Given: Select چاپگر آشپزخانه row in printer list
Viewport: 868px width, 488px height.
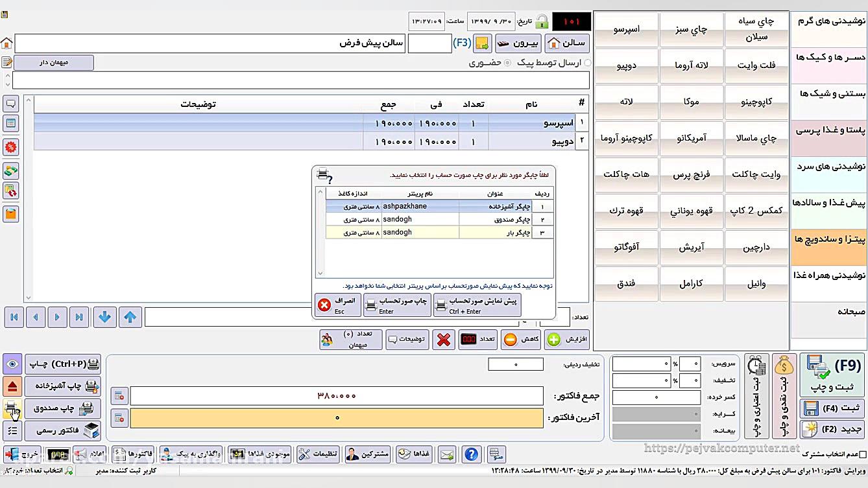Looking at the screenshot, I should point(439,207).
